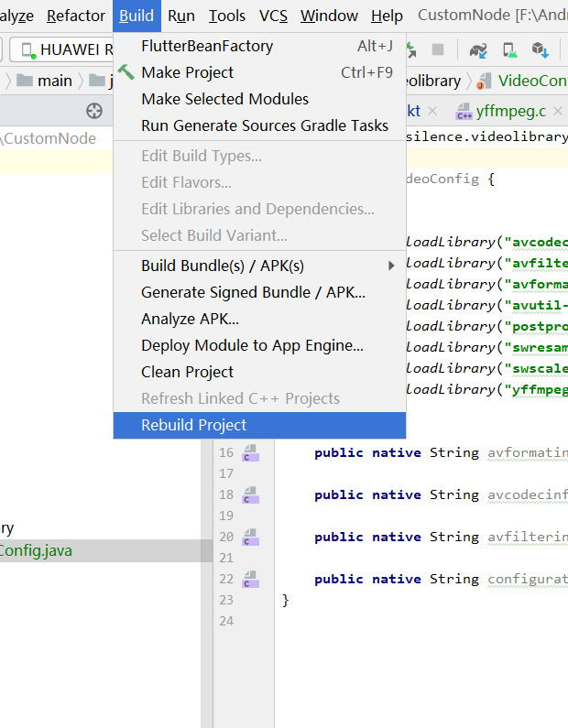
Task: Click the native C gutter icon on line 20
Action: click(x=251, y=538)
